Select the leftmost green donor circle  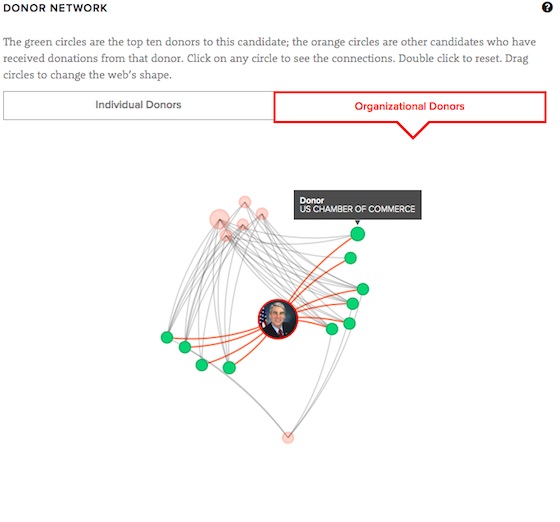pos(167,337)
